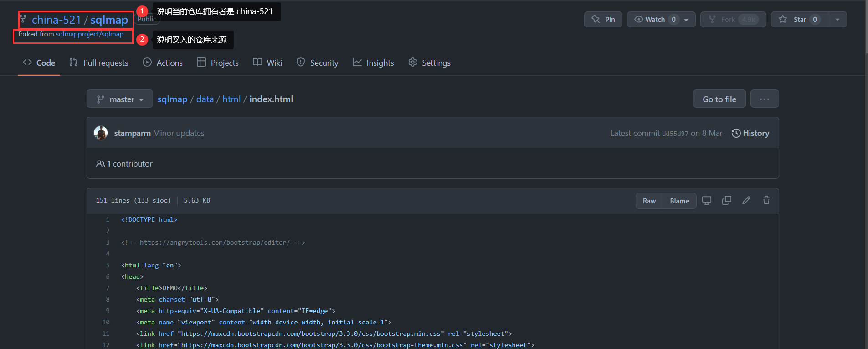Image resolution: width=868 pixels, height=349 pixels.
Task: Open repository Settings tab
Action: [x=429, y=63]
